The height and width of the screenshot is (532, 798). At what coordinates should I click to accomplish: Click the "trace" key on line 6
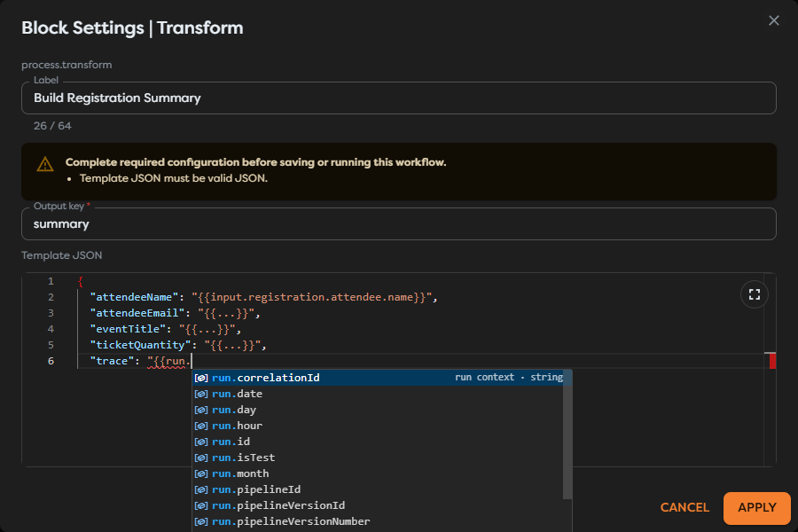[x=112, y=361]
